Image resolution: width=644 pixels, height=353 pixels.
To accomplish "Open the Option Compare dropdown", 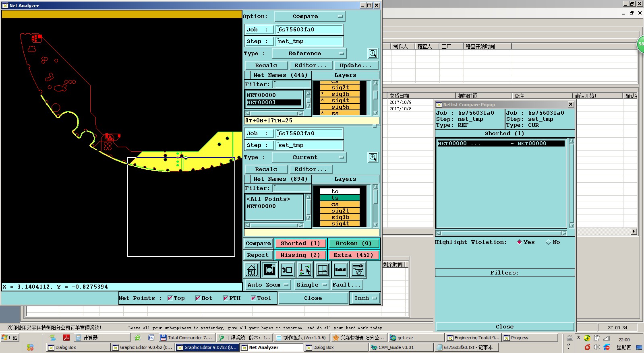I will point(310,17).
